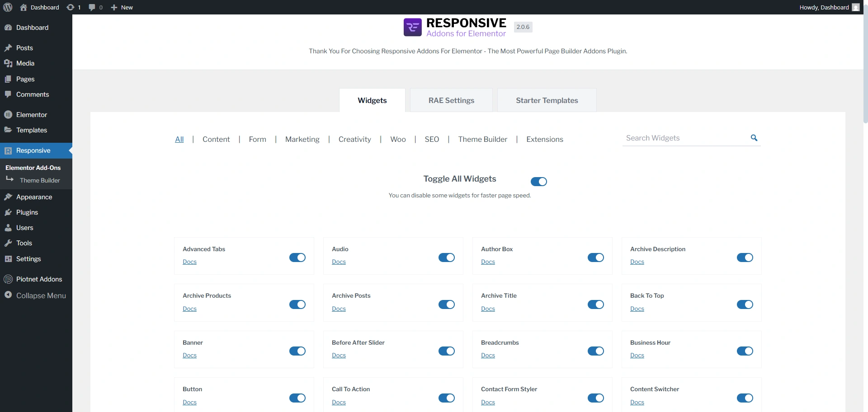Viewport: 868px width, 412px height.
Task: Open Theme Builder submenu in sidebar
Action: pyautogui.click(x=40, y=180)
